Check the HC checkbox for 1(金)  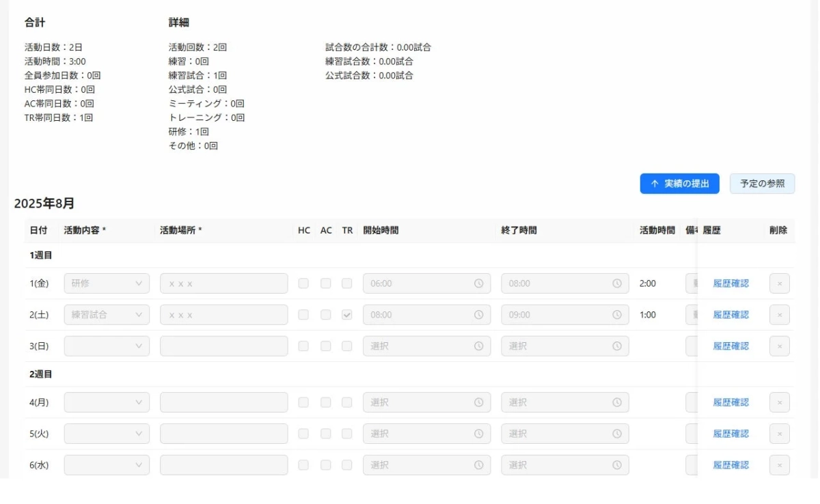[x=303, y=283]
